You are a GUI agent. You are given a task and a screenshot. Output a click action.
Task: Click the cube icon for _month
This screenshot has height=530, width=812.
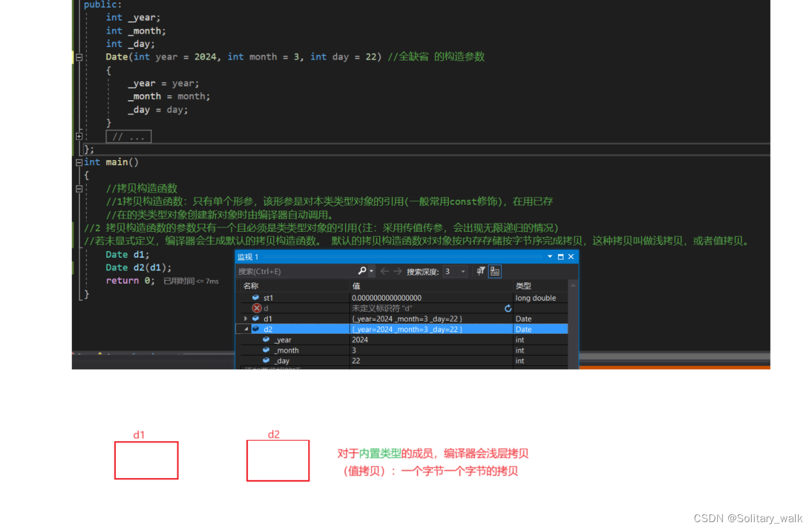click(x=266, y=350)
